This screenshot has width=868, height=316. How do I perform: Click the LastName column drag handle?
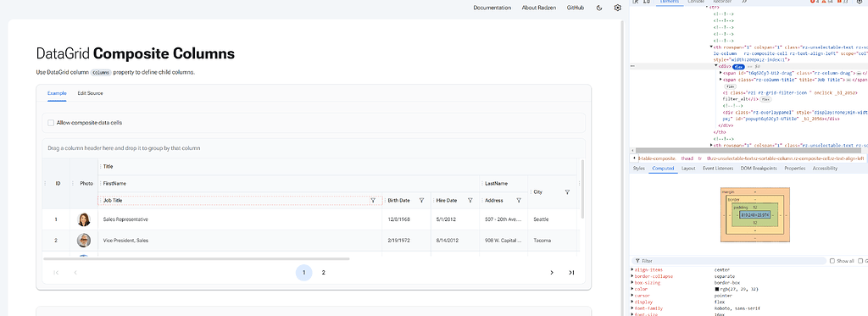[482, 183]
